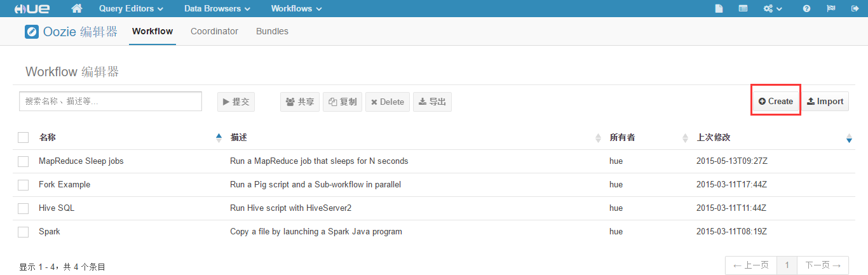Click date 2015-05-13T09:27Z
The height and width of the screenshot is (275, 868).
732,161
